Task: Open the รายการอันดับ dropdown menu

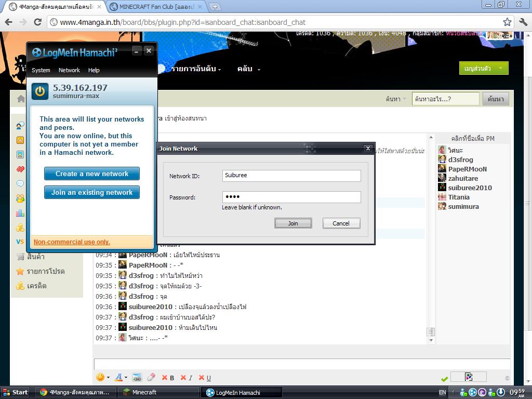Action: (196, 69)
